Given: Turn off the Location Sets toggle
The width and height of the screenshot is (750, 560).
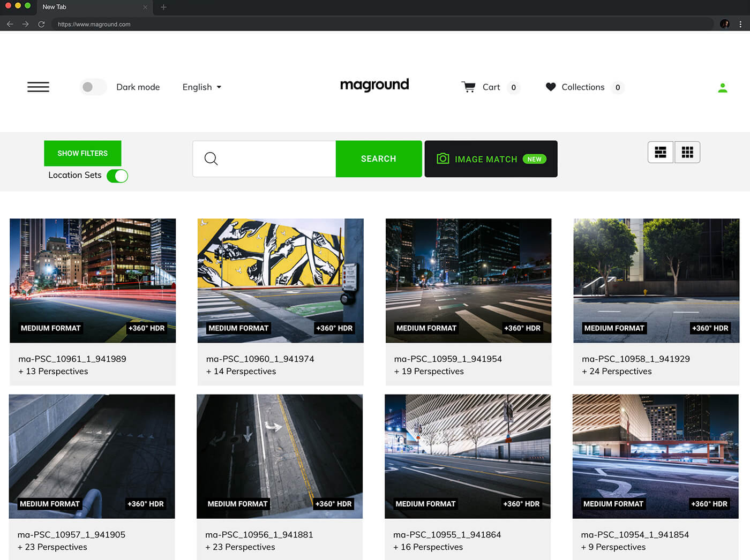Looking at the screenshot, I should (117, 176).
